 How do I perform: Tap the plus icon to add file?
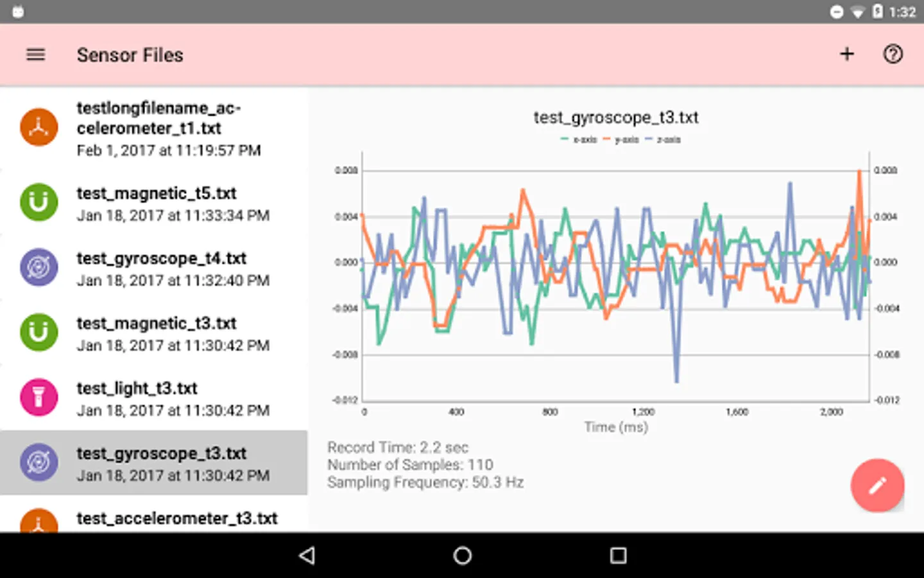[x=847, y=54]
